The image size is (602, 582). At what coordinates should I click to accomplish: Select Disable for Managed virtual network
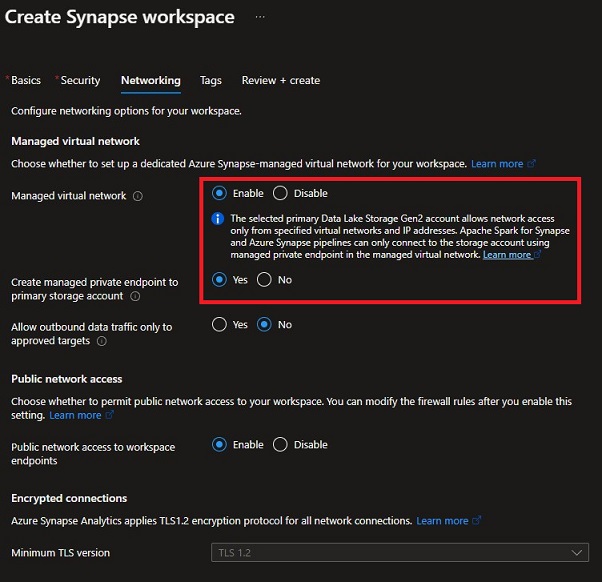(280, 193)
